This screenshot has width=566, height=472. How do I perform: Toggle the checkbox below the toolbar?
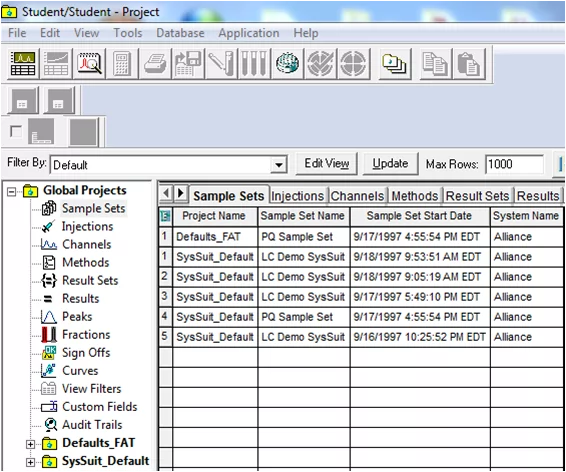(x=16, y=131)
